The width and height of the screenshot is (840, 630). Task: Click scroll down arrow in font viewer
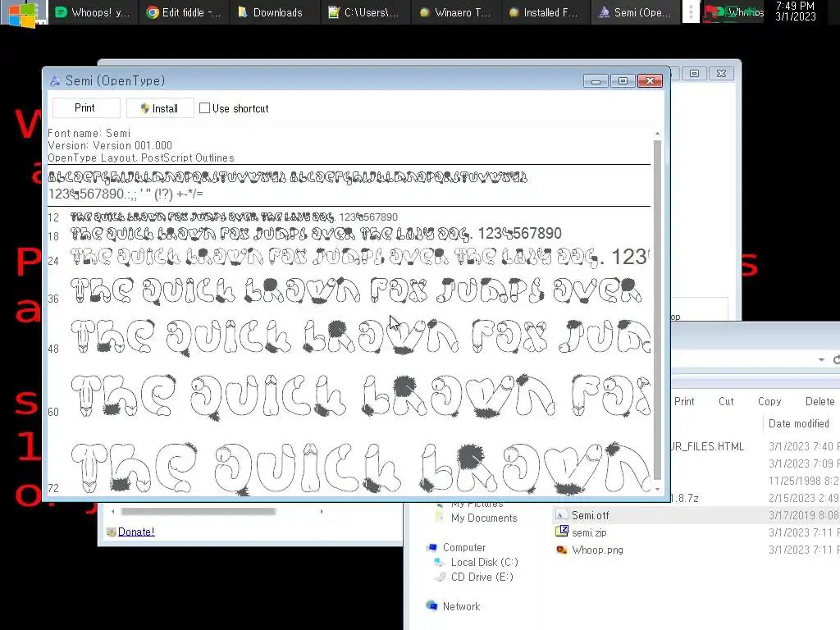pos(657,489)
